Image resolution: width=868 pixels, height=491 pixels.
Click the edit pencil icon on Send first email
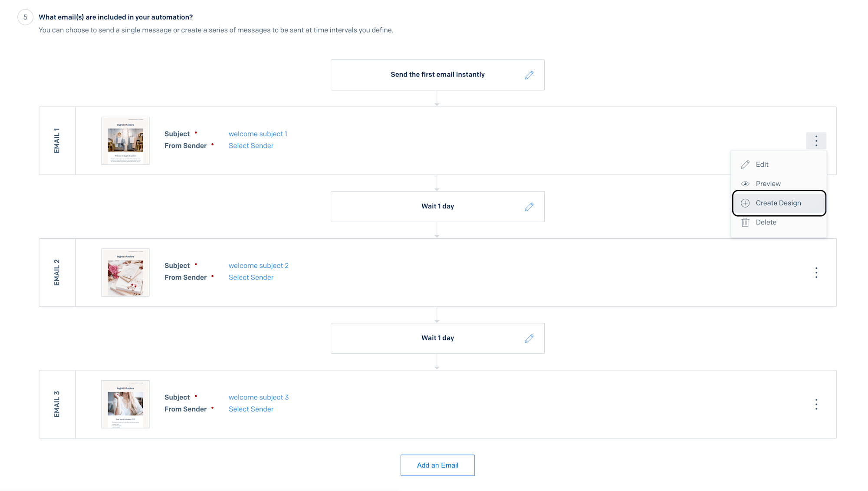tap(529, 75)
